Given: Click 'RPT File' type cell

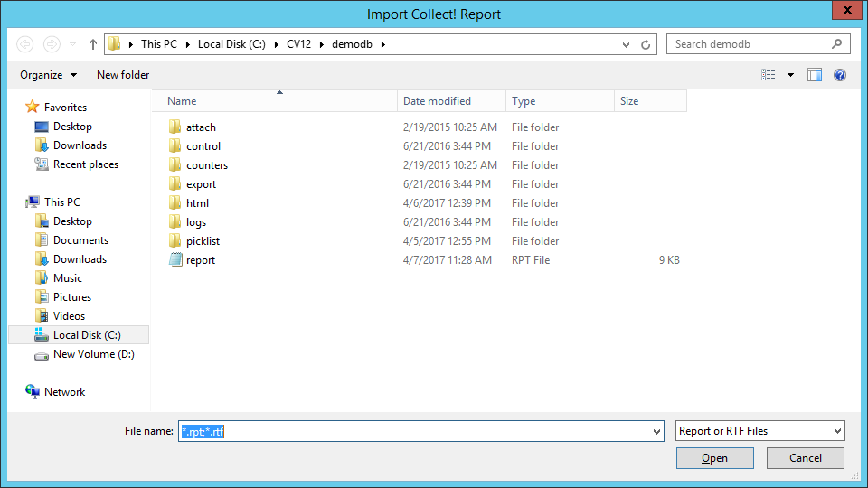Looking at the screenshot, I should pos(531,260).
